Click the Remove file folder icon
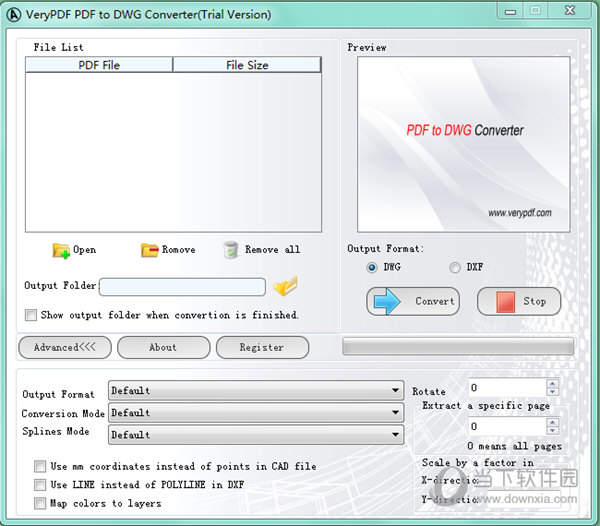Viewport: 600px width, 526px height. [149, 250]
